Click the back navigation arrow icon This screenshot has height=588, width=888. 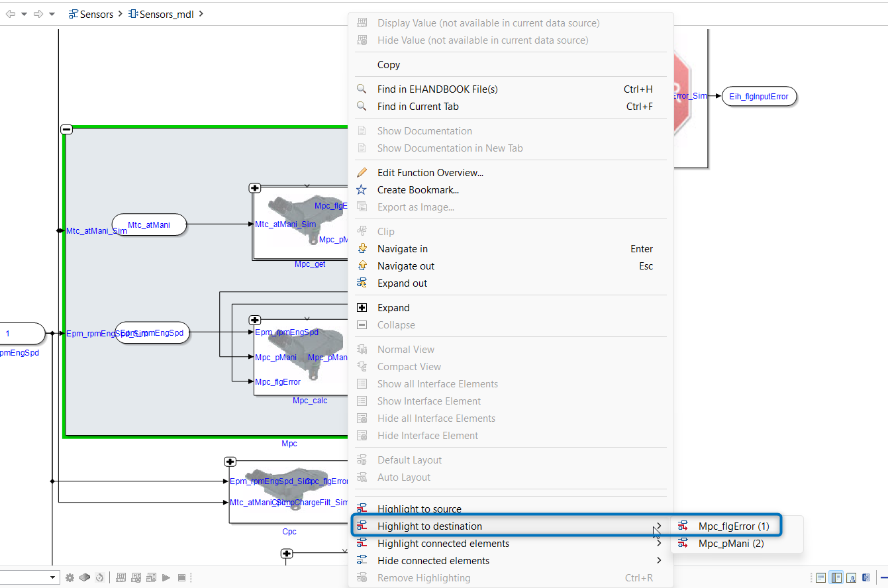pos(11,14)
